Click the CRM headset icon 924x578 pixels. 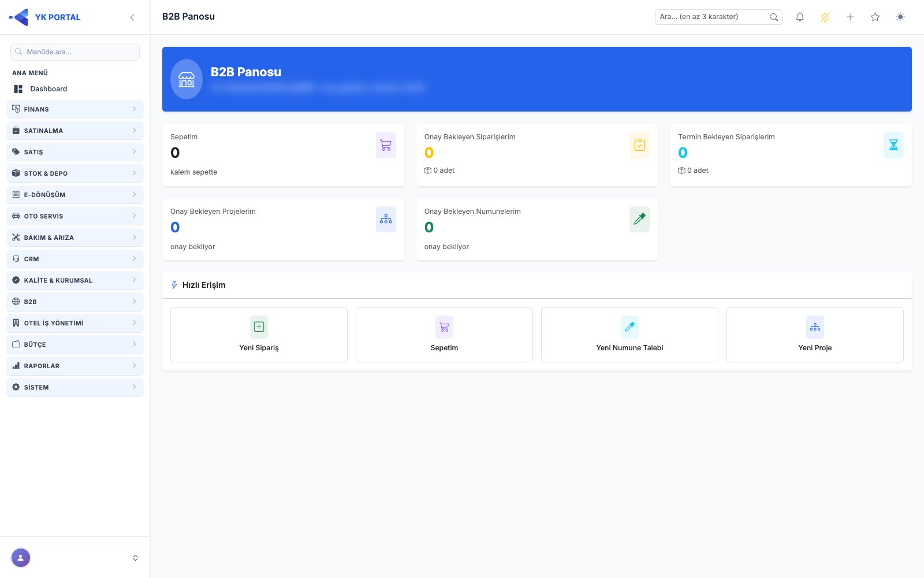(x=16, y=259)
